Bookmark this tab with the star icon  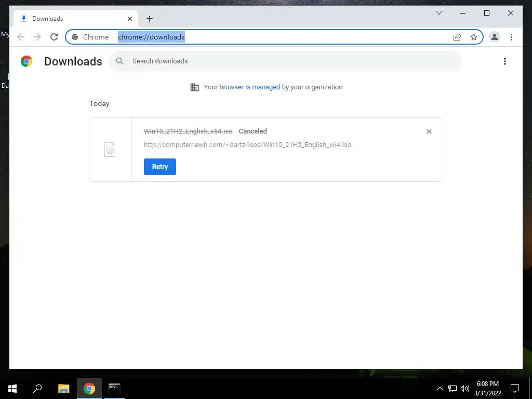474,37
